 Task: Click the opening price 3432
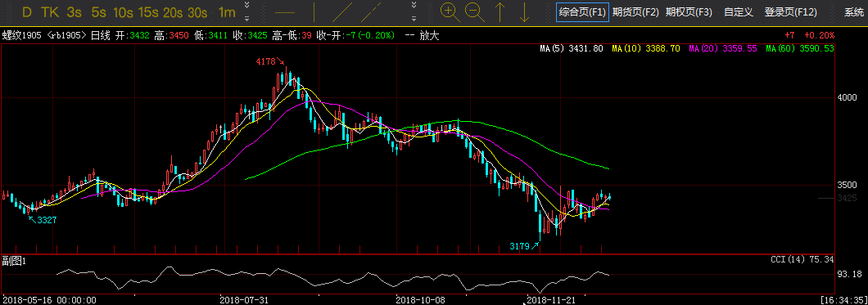(x=139, y=35)
